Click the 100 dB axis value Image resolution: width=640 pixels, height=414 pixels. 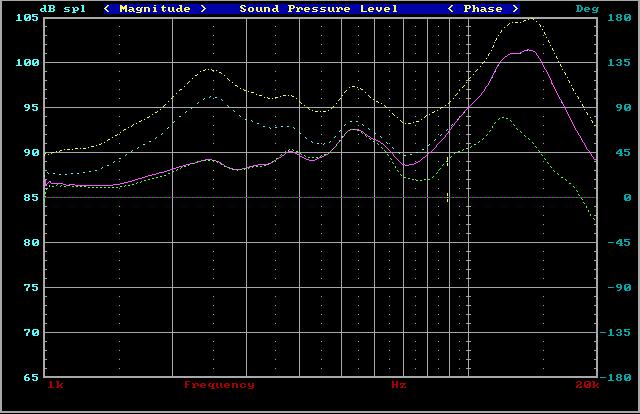[27, 62]
